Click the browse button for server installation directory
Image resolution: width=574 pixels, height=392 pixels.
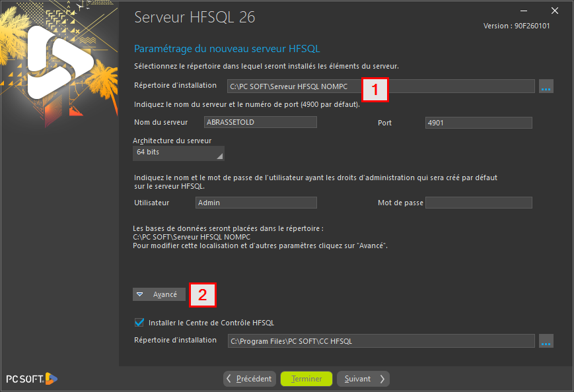(546, 86)
